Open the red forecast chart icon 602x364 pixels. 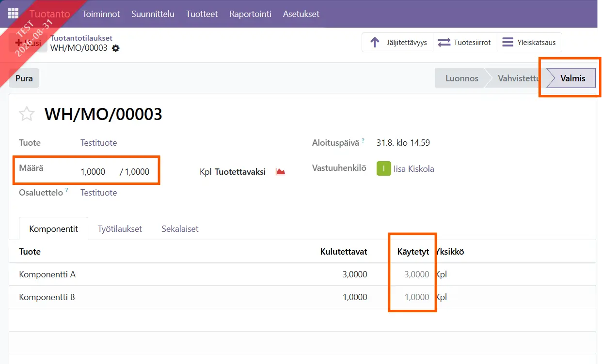[281, 172]
